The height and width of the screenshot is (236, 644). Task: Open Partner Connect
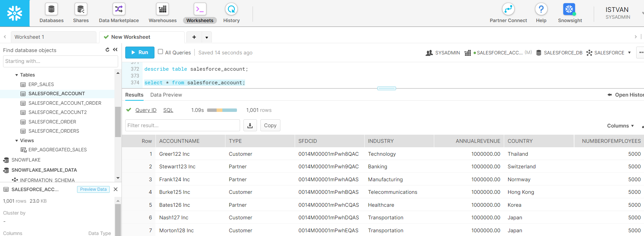click(x=508, y=10)
